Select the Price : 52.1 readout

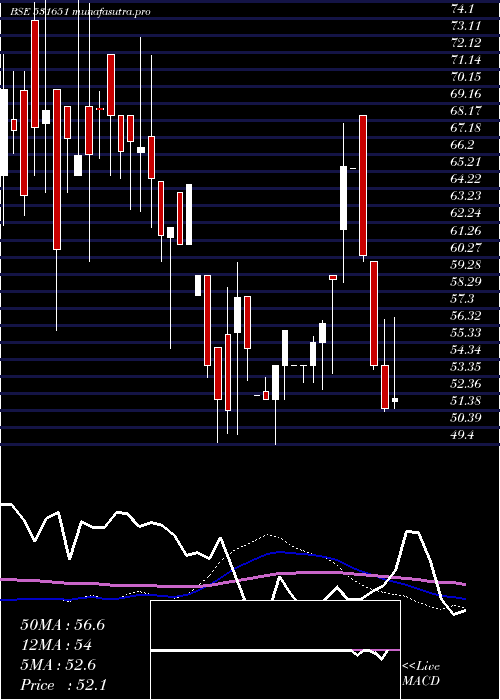click(x=63, y=685)
